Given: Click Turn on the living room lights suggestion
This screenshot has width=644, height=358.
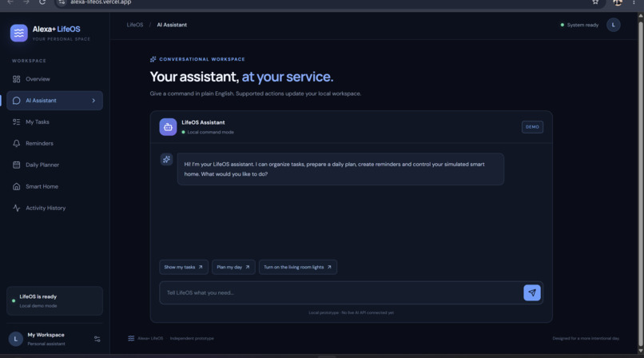Looking at the screenshot, I should tap(298, 267).
